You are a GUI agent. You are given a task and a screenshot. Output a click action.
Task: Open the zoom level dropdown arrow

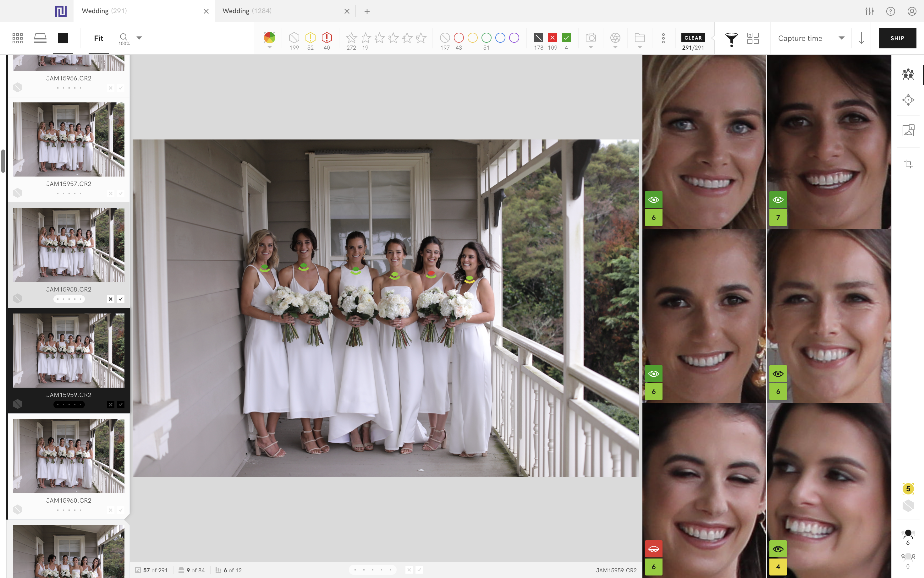[x=139, y=38]
